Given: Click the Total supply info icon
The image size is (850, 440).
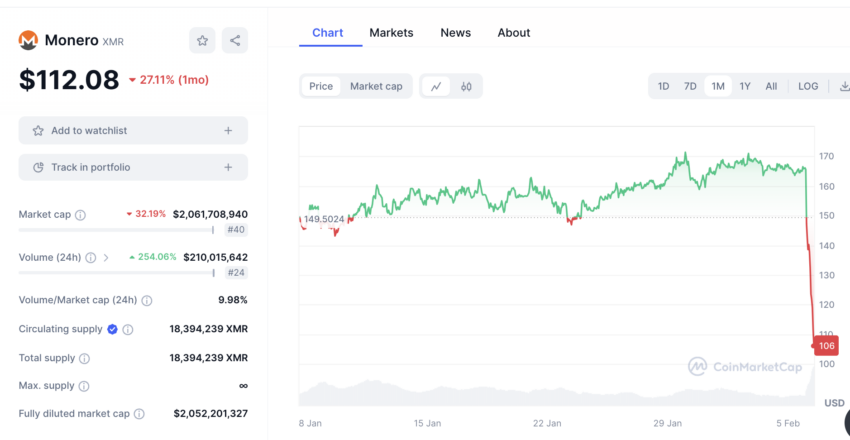Looking at the screenshot, I should 85,358.
